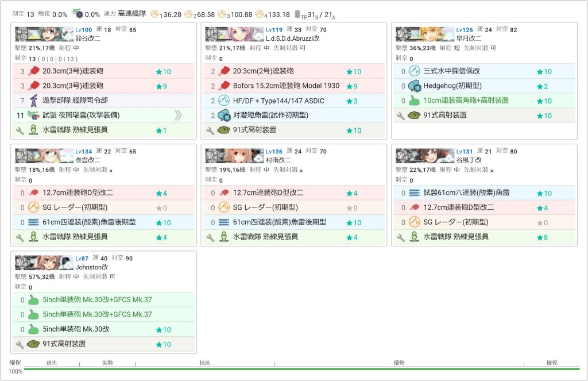The height and width of the screenshot is (381, 588).
Task: Click the green air superiority bar at 優勢
Action: (x=399, y=369)
